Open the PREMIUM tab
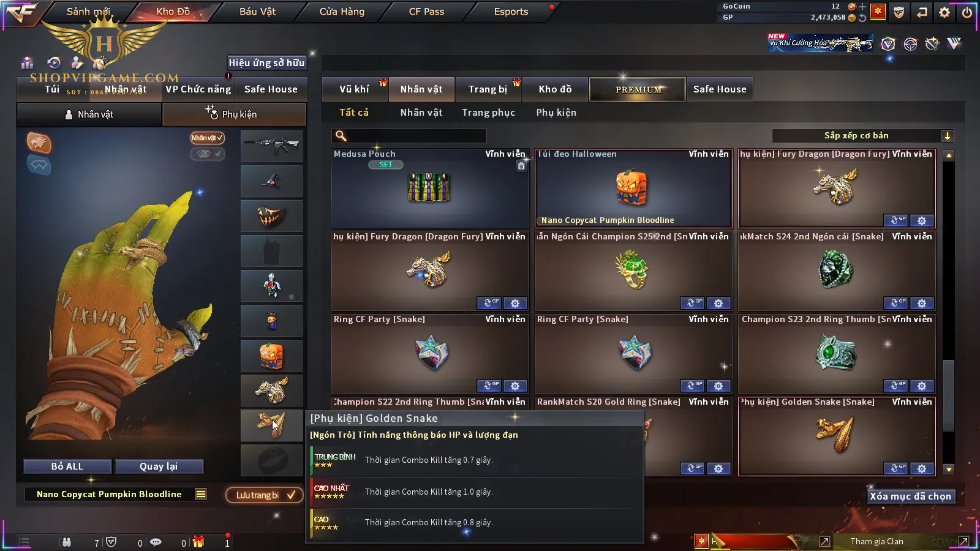The image size is (980, 551). coord(638,89)
